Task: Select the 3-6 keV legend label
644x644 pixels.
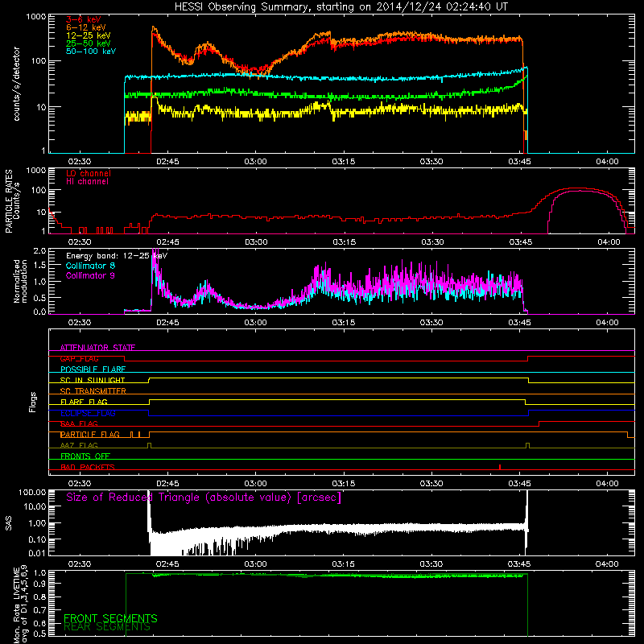Action: 84,19
